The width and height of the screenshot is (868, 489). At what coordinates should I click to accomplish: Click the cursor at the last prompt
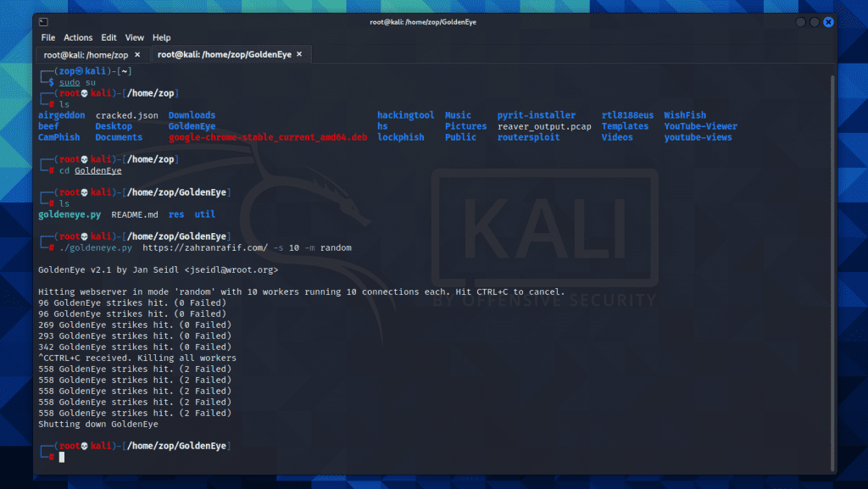tap(62, 457)
